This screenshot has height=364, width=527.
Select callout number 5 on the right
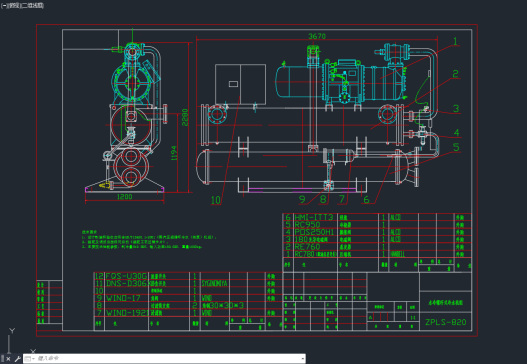(456, 147)
